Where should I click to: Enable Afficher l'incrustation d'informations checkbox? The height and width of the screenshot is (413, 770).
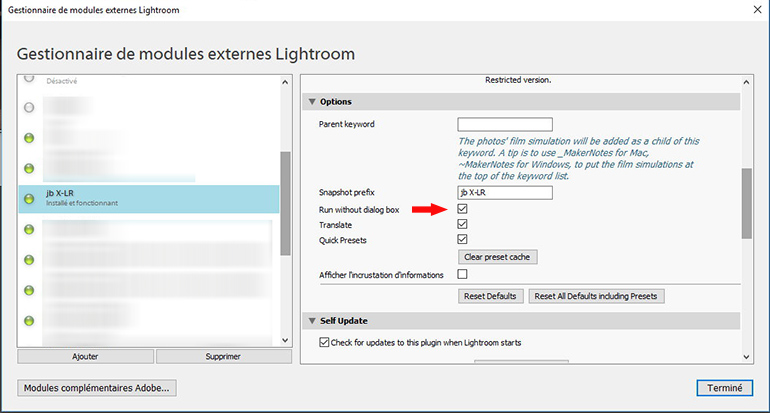pyautogui.click(x=462, y=274)
